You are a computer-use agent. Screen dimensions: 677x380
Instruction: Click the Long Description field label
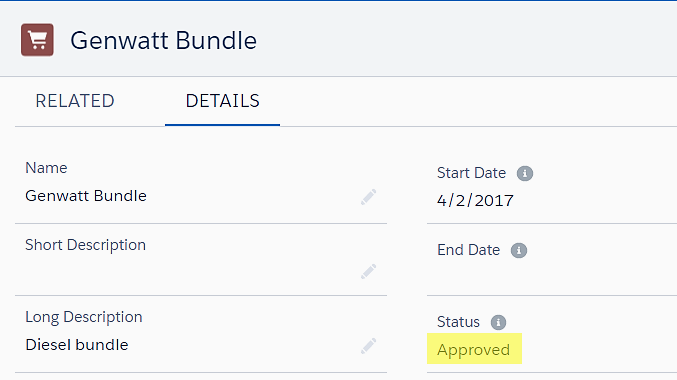[x=84, y=317]
